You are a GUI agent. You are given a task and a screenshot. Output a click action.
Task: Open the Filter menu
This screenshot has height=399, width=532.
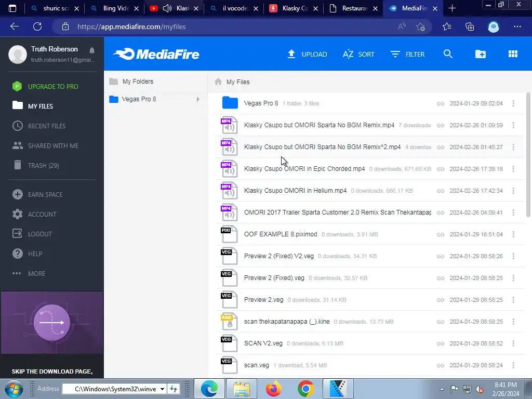point(407,54)
